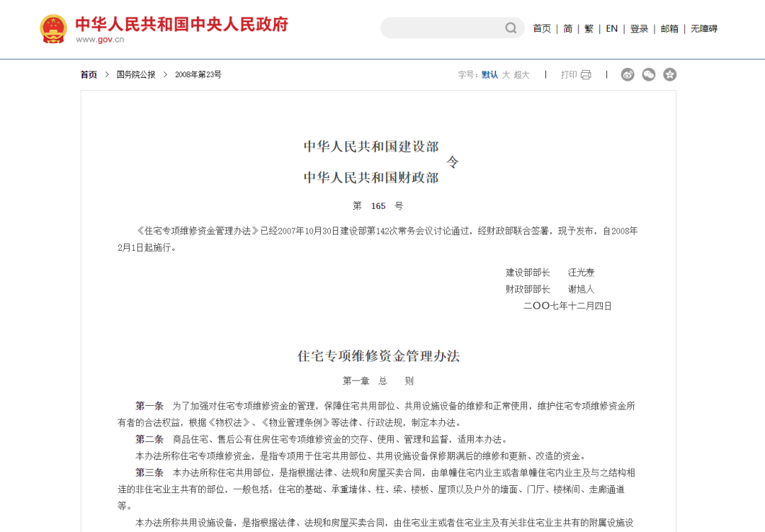The image size is (765, 532).
Task: Open the 邮箱 mailbox link
Action: (x=669, y=29)
